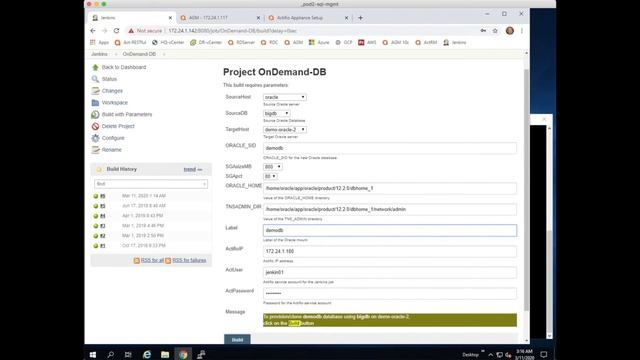Click the saved password key icon
Viewport: 640px width, 360px height.
(483, 31)
